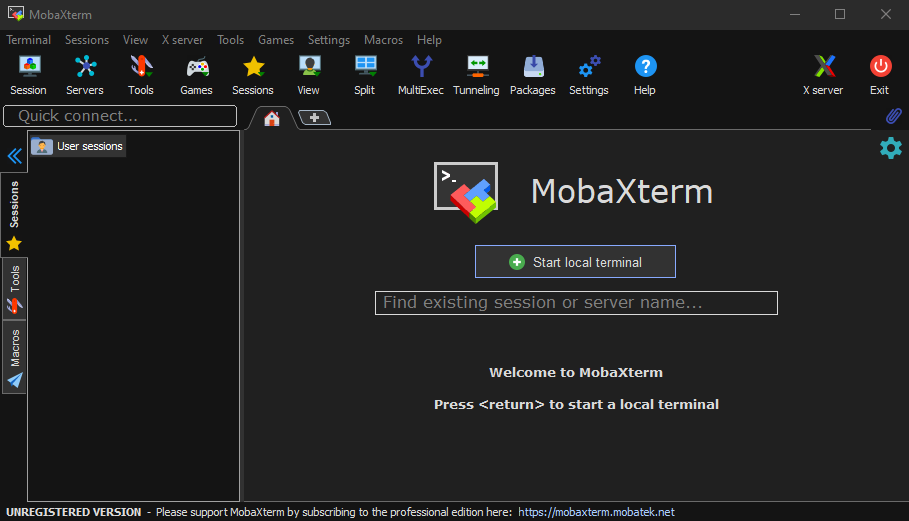The width and height of the screenshot is (909, 521).
Task: Click the UNREGISTERED VERSION status text
Action: pos(74,512)
